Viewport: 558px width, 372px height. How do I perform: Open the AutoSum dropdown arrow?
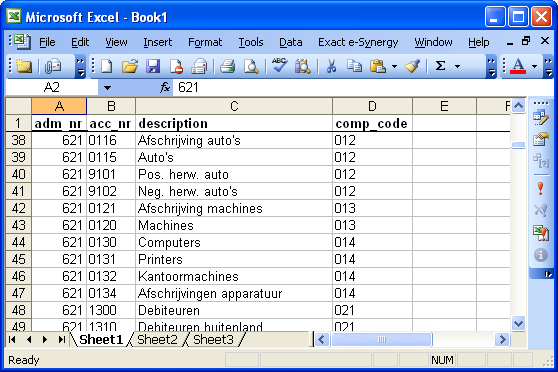(458, 66)
